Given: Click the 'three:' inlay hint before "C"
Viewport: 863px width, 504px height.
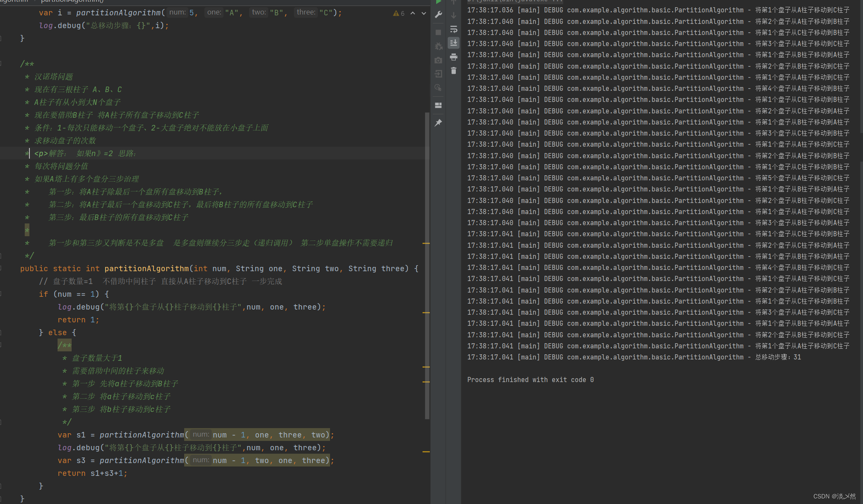Looking at the screenshot, I should [x=306, y=12].
